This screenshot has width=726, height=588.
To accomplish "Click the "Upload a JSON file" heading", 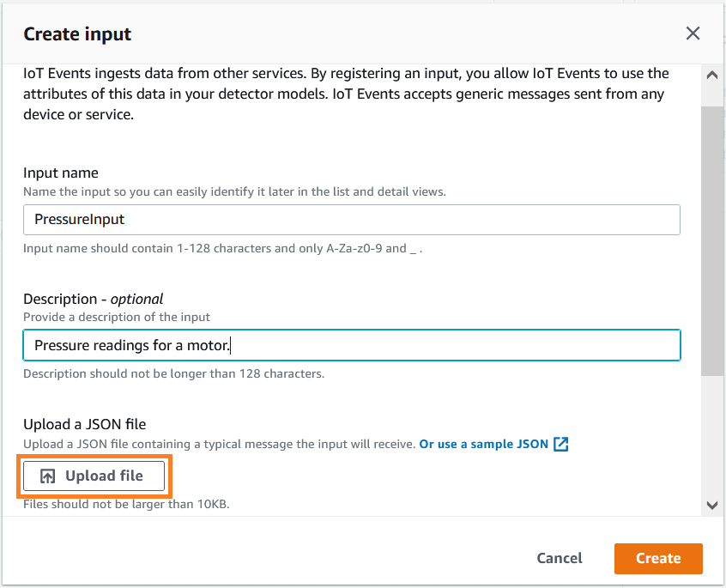I will (84, 424).
